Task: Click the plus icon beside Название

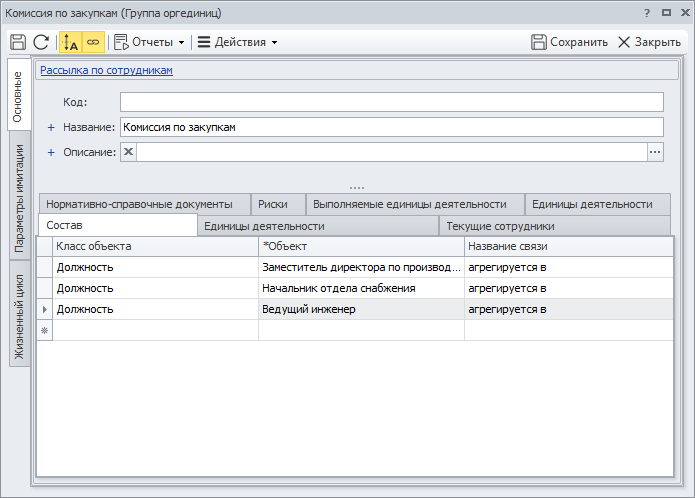Action: point(51,128)
